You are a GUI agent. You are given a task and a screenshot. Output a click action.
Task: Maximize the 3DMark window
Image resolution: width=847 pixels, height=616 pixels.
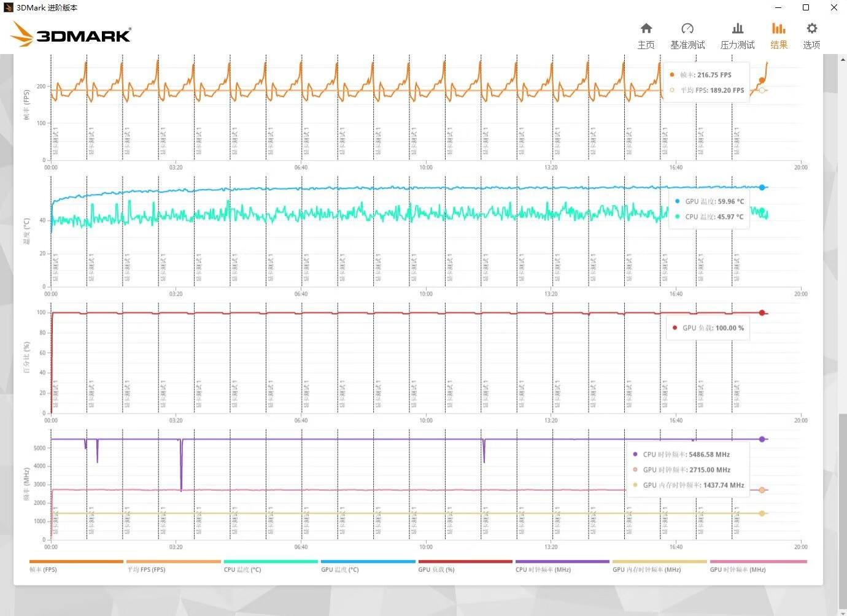pos(806,7)
